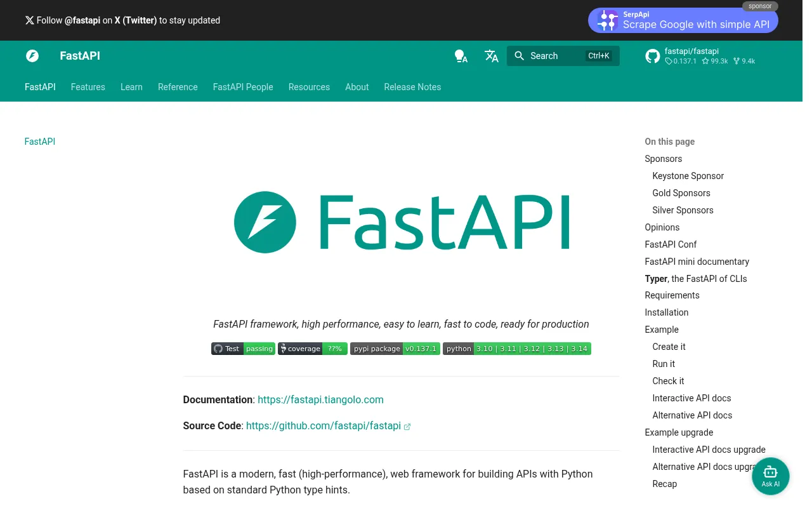Click the Ctrl+K shortcut hint

point(599,56)
